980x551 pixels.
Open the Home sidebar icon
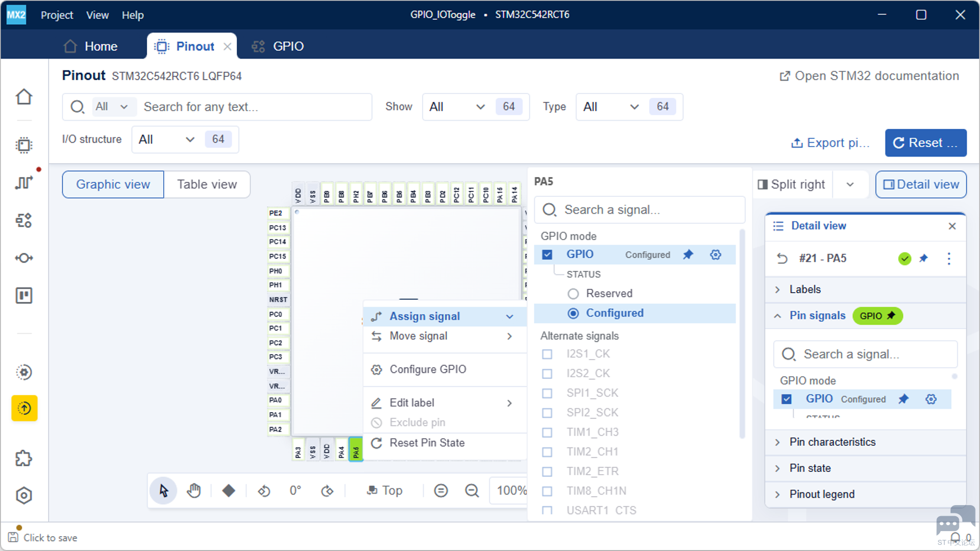click(x=24, y=97)
